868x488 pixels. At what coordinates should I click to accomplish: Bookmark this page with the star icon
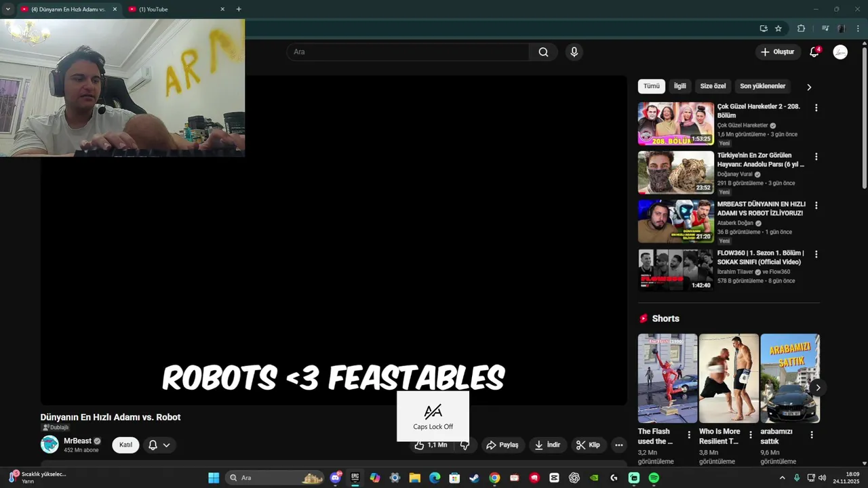[778, 28]
